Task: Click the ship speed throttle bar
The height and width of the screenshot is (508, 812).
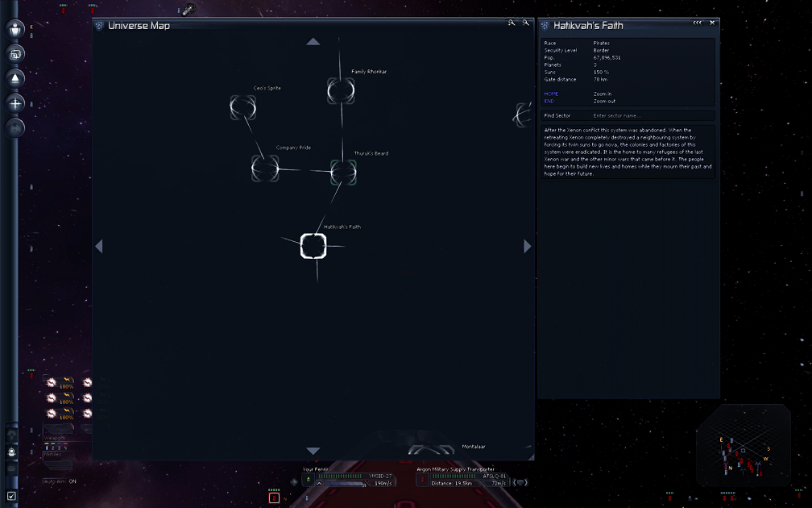Action: click(x=345, y=484)
